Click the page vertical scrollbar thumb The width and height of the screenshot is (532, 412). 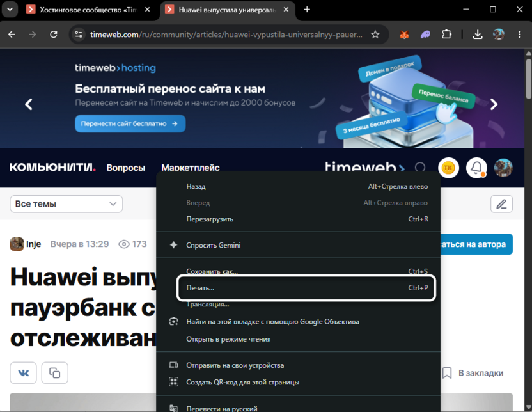click(x=528, y=79)
